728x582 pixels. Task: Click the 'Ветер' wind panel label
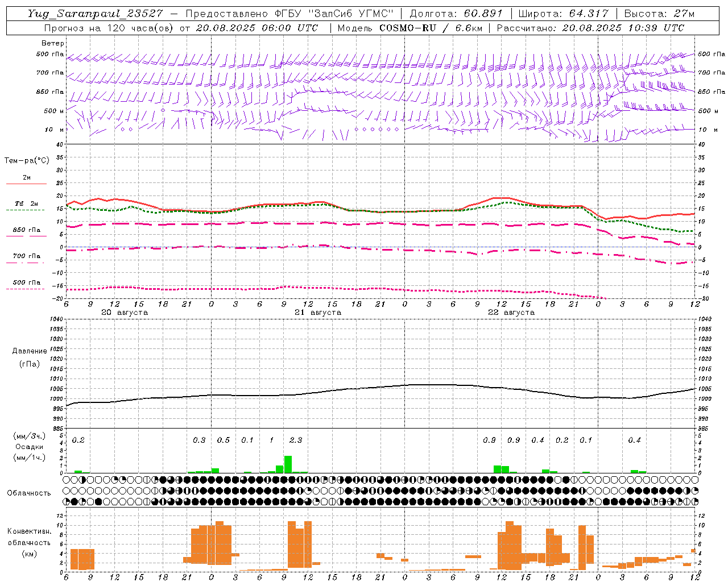coord(53,43)
